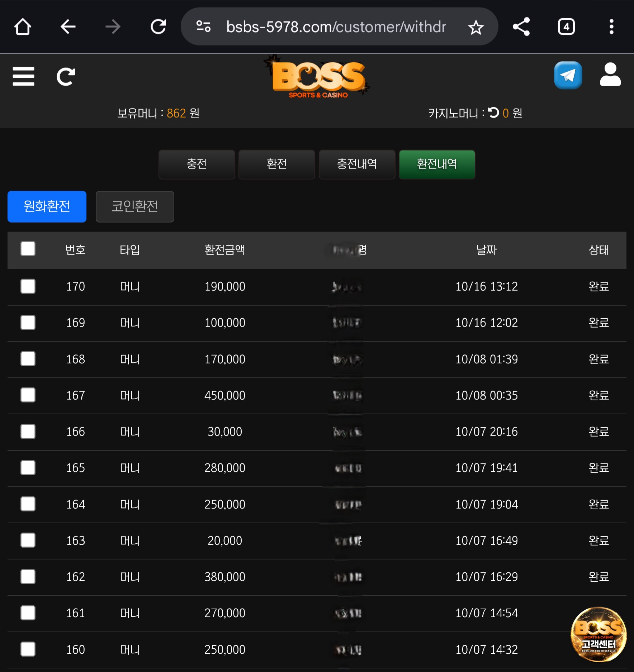
Task: Open the BOSS customer center badge
Action: pyautogui.click(x=598, y=634)
